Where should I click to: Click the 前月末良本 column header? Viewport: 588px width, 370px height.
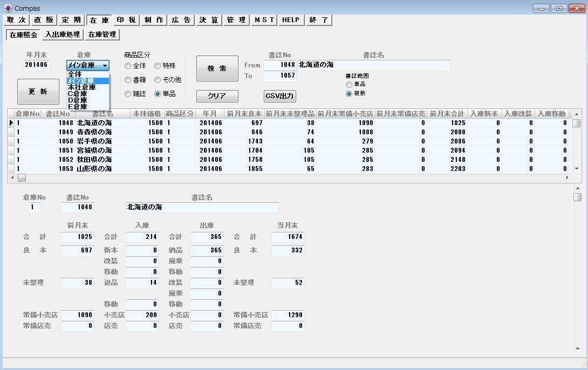pos(244,114)
